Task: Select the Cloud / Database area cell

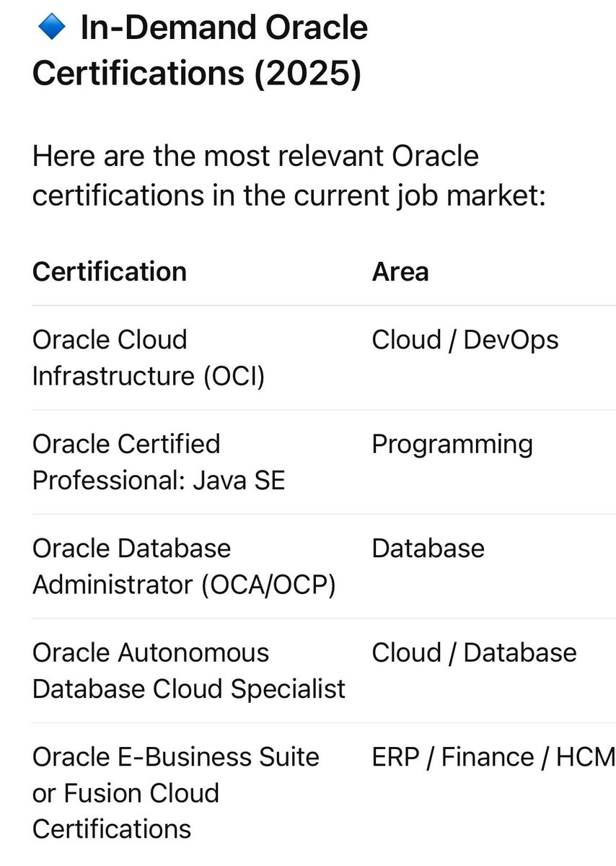Action: 474,652
